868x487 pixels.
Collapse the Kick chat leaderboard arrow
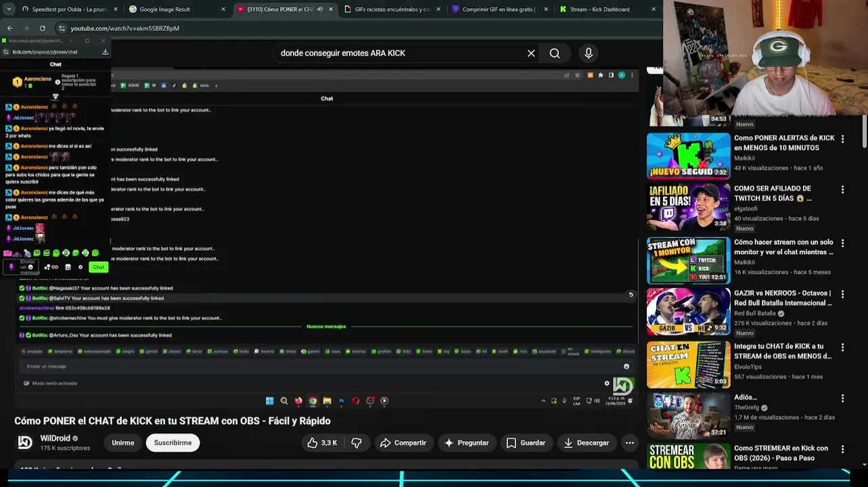coord(55,96)
